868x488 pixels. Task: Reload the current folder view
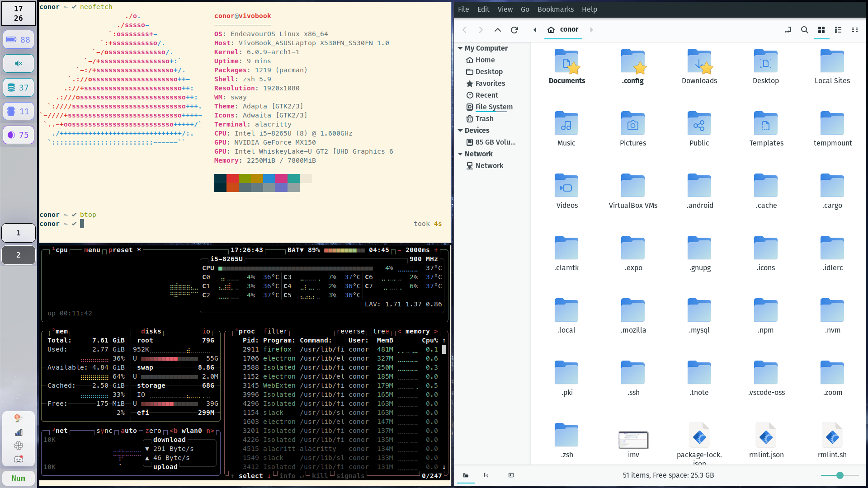[514, 30]
